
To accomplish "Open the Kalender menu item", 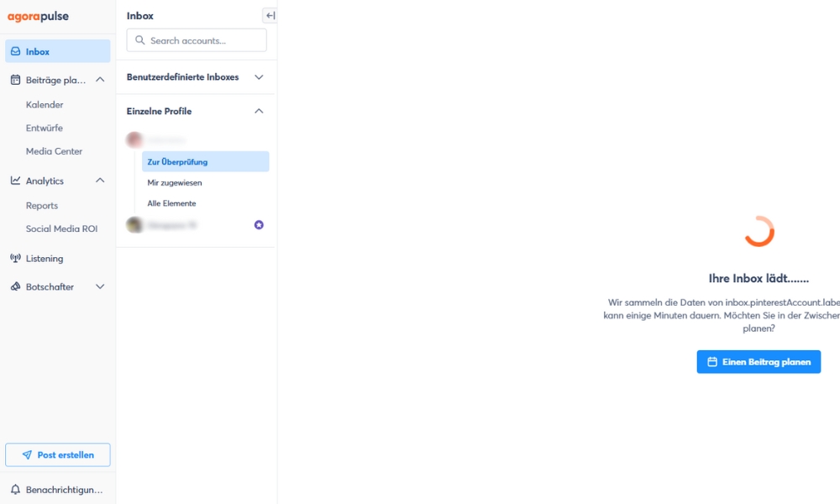I will tap(45, 105).
